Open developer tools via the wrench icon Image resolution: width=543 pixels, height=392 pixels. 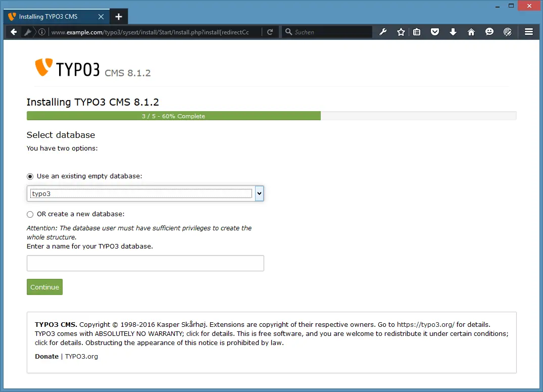click(x=383, y=32)
